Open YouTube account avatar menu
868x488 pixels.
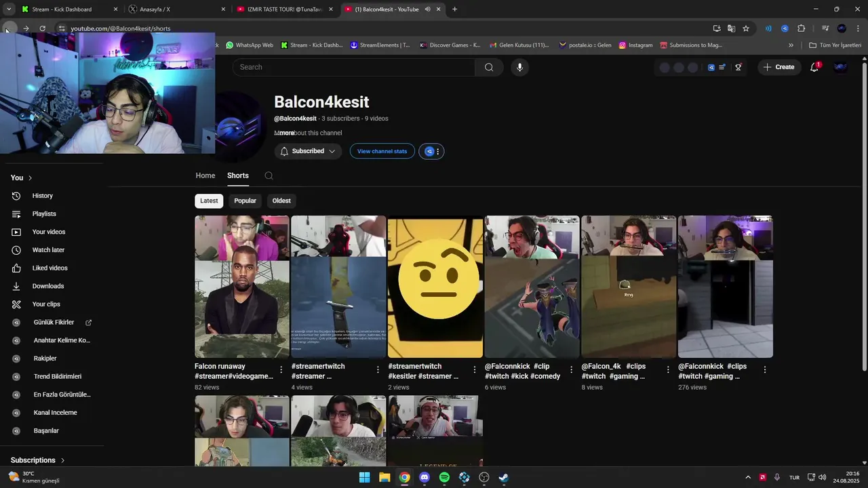[x=840, y=67]
